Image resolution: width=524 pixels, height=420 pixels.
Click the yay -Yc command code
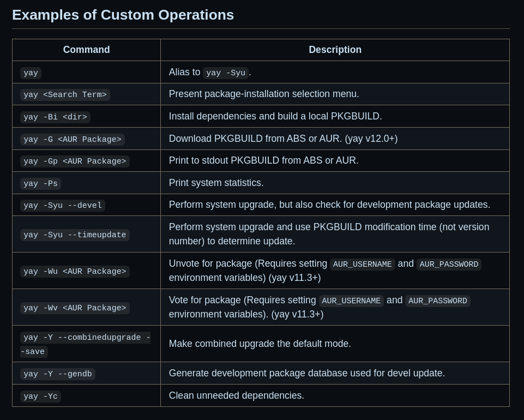(40, 396)
